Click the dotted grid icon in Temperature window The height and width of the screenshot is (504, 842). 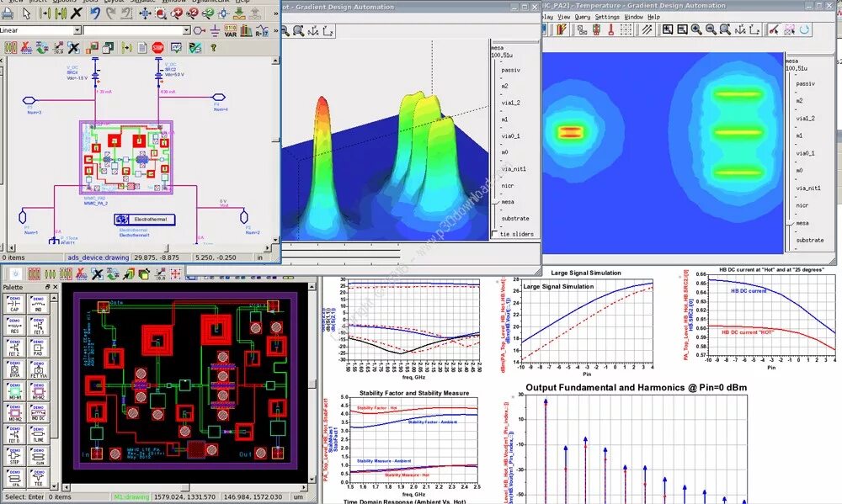pos(626,29)
